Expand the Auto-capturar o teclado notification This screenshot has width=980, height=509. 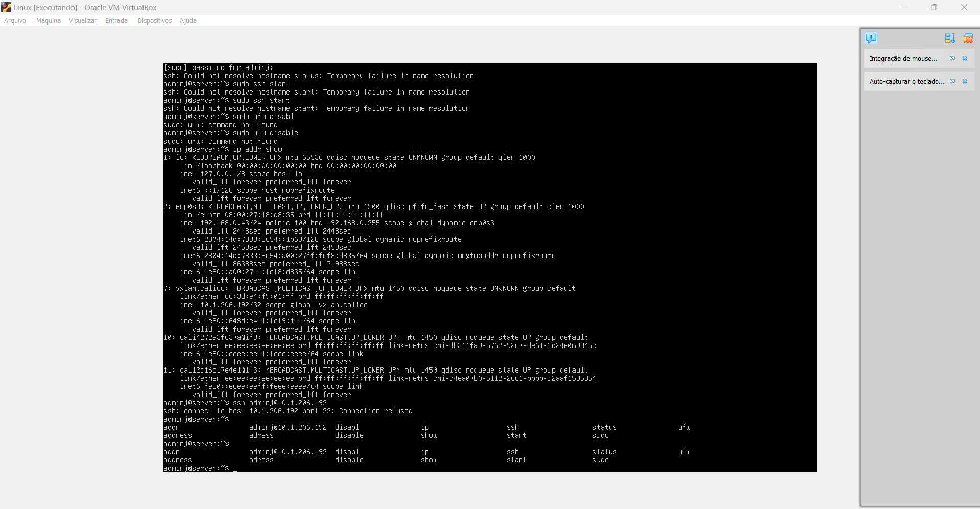point(907,81)
